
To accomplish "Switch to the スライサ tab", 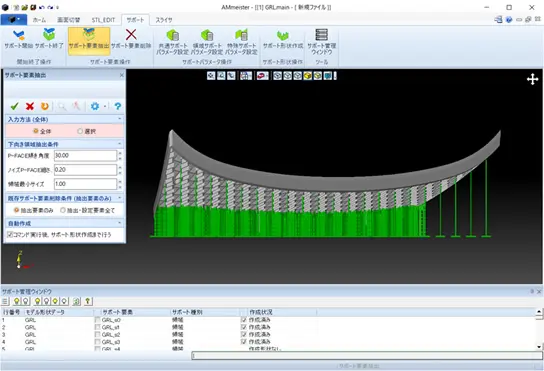I will point(164,20).
